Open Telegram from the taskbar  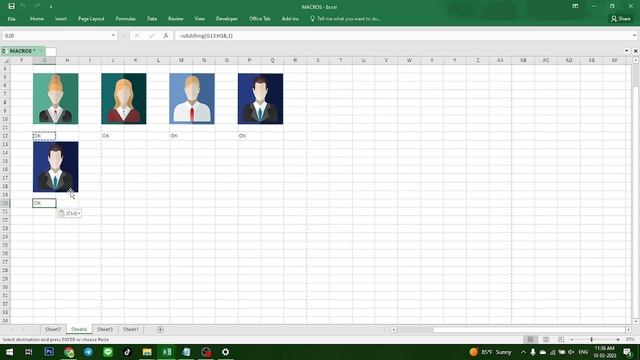[x=88, y=352]
